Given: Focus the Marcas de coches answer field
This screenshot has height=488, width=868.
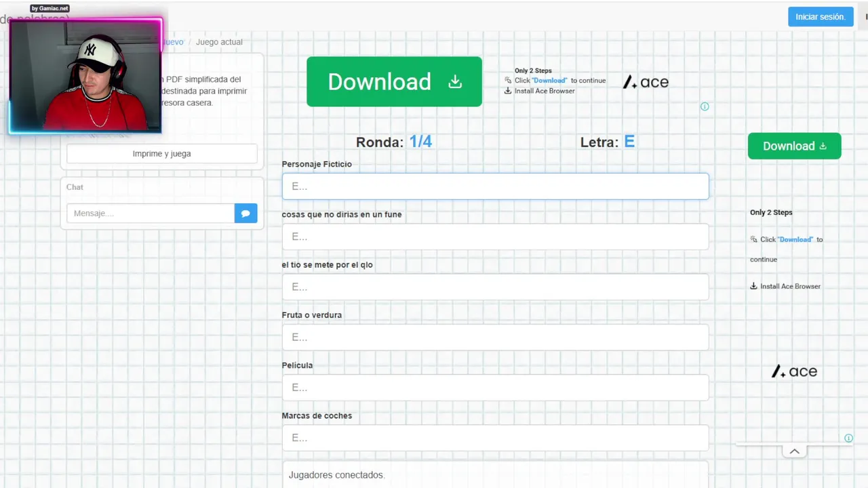Looking at the screenshot, I should pyautogui.click(x=495, y=438).
